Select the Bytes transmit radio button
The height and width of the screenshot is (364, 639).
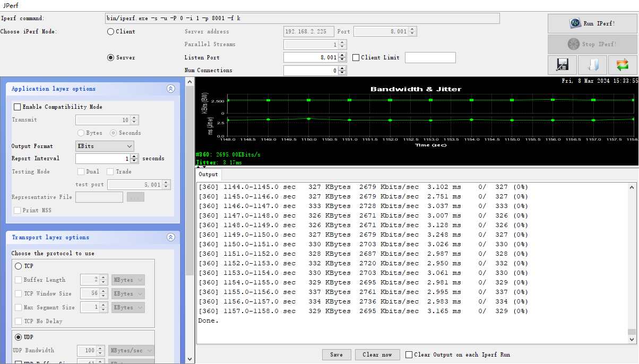[x=81, y=133]
